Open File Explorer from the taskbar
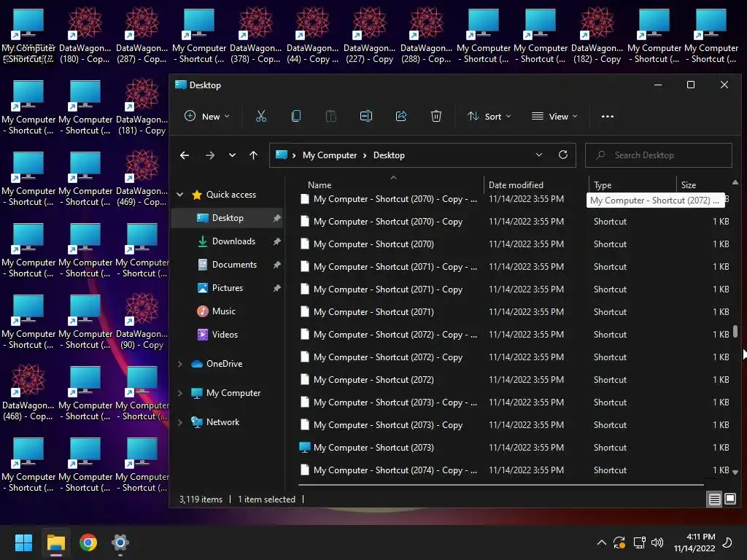 pos(55,542)
